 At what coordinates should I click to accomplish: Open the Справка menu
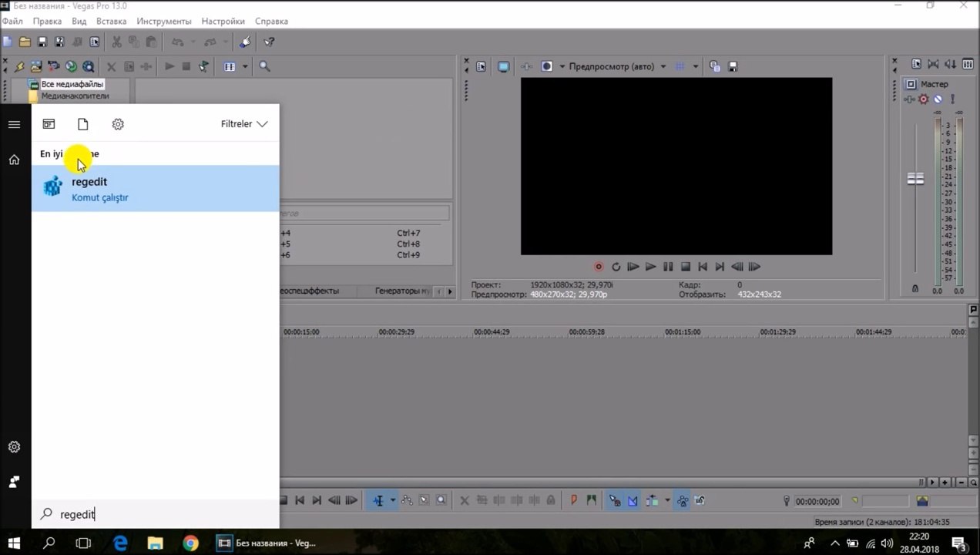coord(271,22)
